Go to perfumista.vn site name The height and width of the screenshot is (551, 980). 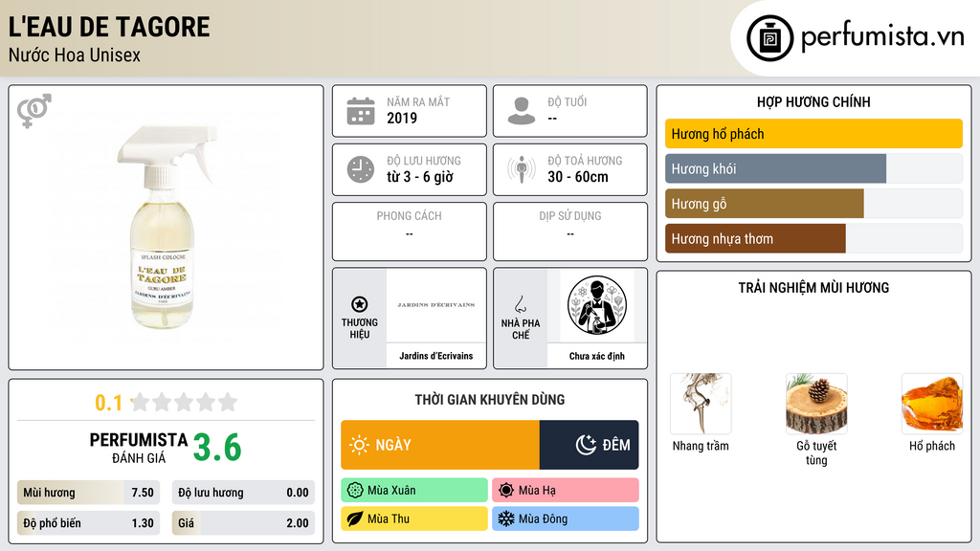tap(882, 36)
